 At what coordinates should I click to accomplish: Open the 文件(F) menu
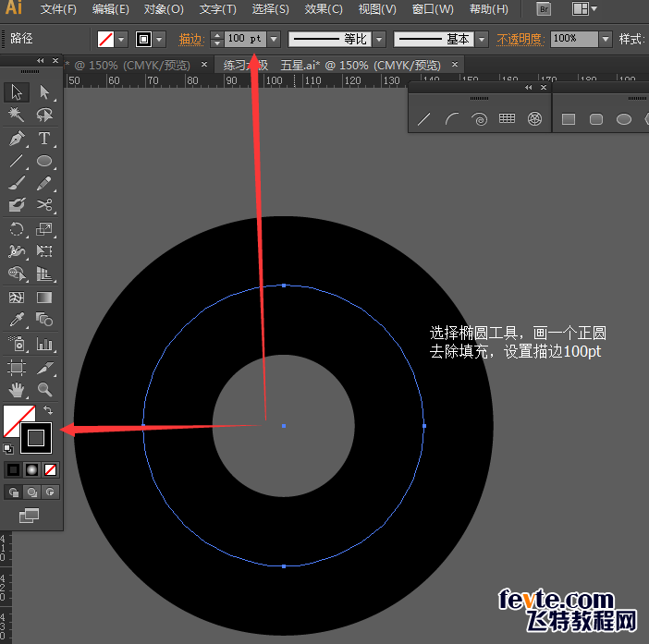coord(58,9)
